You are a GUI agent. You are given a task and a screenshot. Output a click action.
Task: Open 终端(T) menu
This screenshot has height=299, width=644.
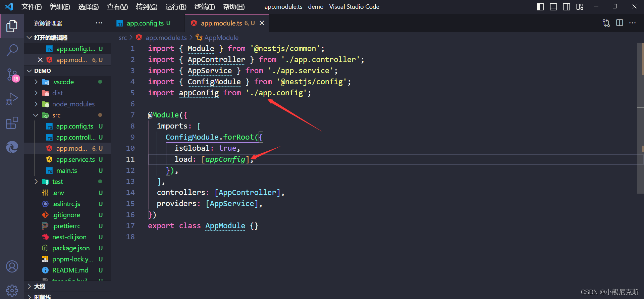[205, 7]
